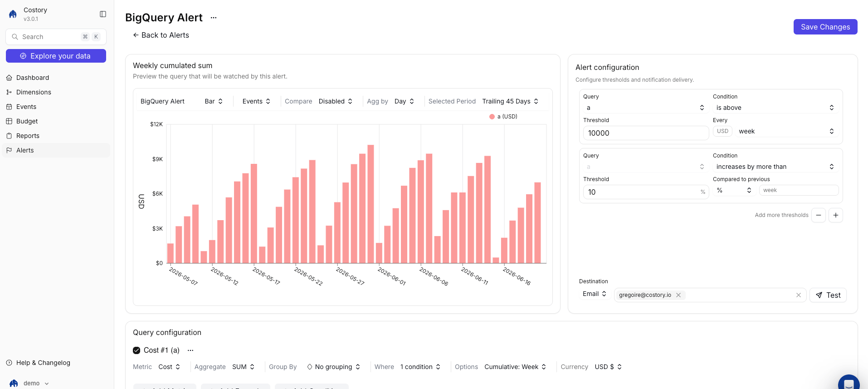Open Trailing 45 Days period selector
Image resolution: width=868 pixels, height=389 pixels.
coord(510,101)
